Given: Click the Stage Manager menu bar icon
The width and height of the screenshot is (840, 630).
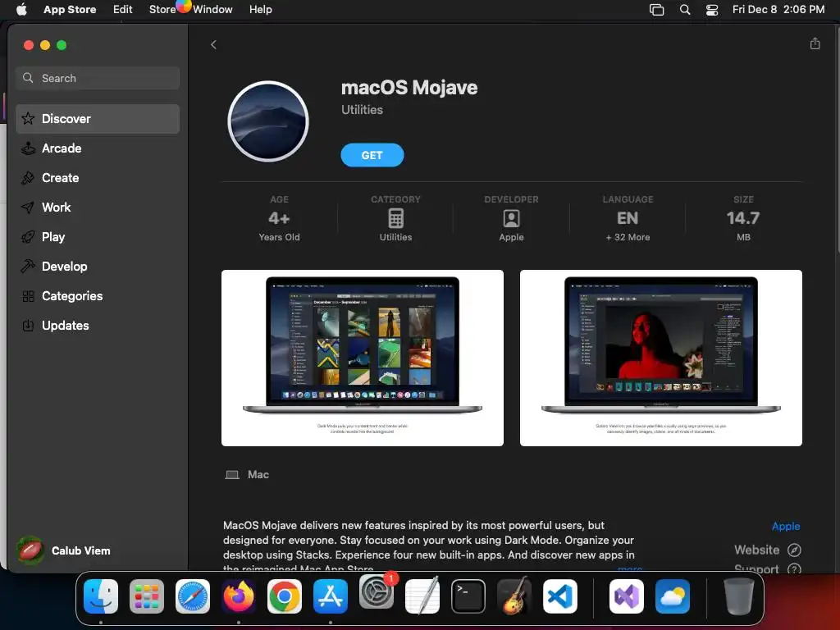Looking at the screenshot, I should 656,10.
